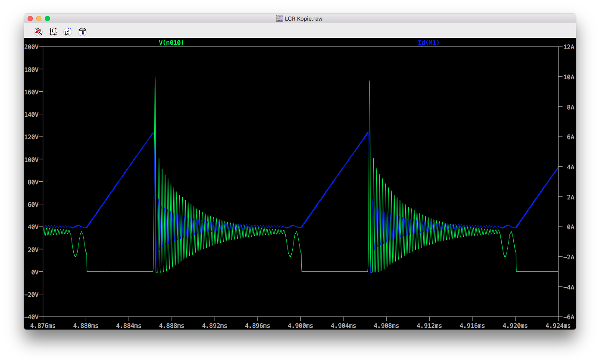Click the second green voltage spike peak
Screen dimensions: 600x364
click(369, 81)
